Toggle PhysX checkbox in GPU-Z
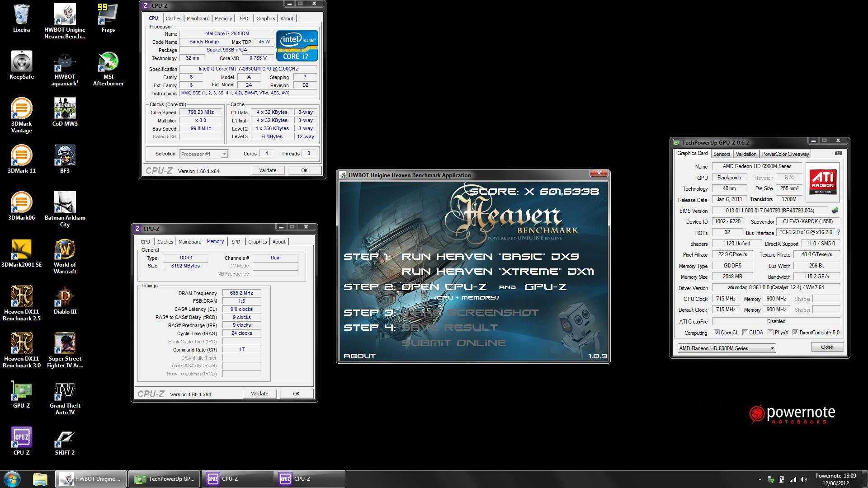This screenshot has height=488, width=868. click(770, 333)
